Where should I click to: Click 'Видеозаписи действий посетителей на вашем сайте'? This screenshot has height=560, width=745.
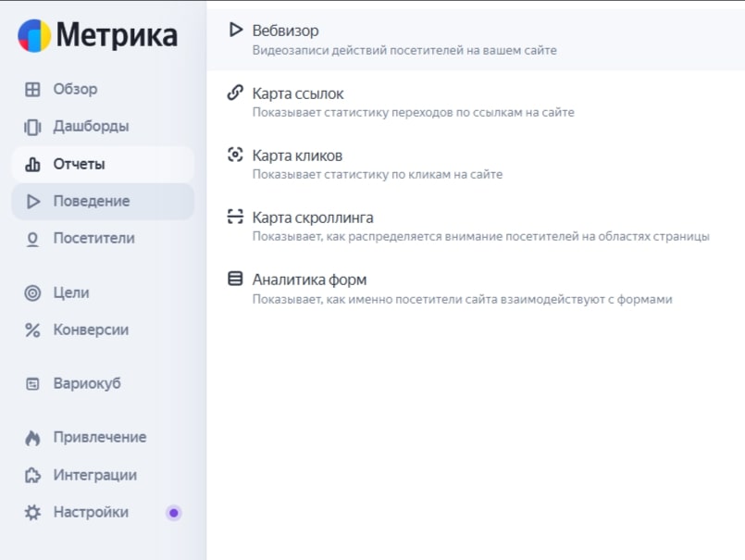click(404, 50)
